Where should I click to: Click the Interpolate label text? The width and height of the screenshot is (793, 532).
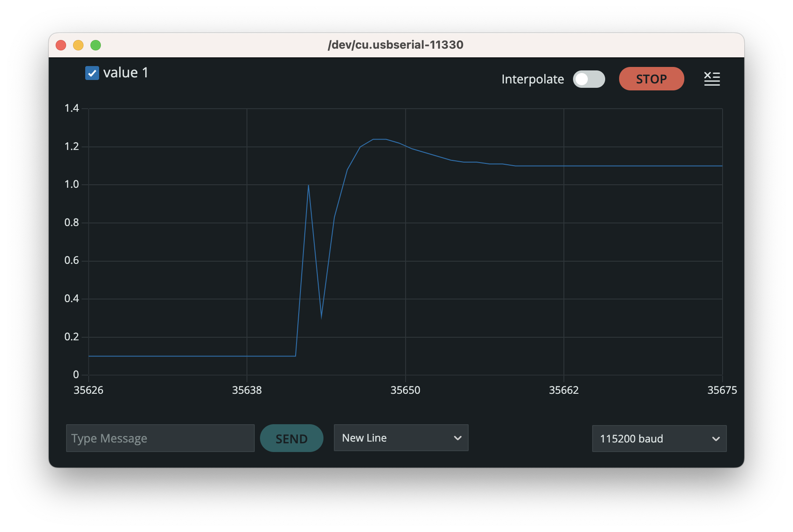tap(533, 79)
